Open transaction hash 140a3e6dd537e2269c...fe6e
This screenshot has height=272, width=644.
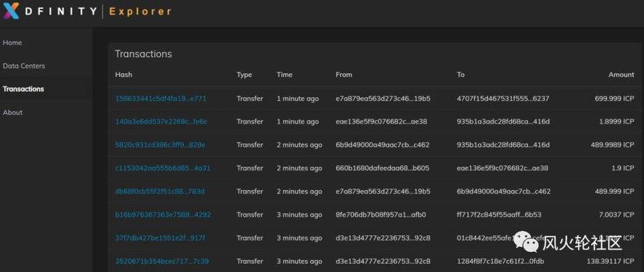point(162,122)
